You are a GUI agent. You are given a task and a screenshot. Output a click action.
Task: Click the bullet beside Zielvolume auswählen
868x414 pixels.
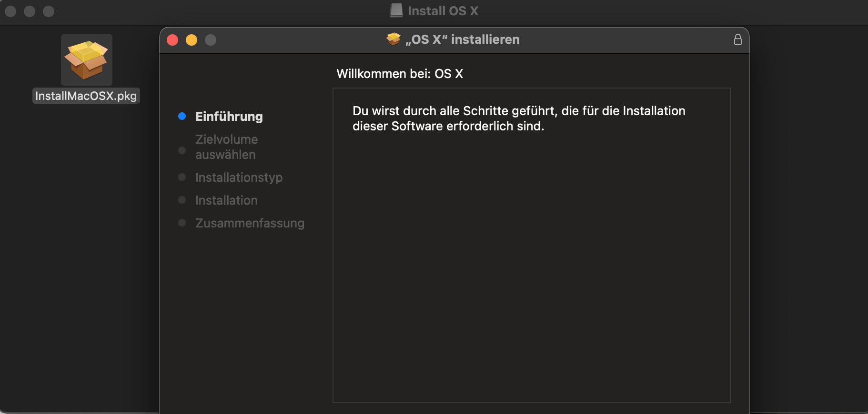[x=182, y=150]
